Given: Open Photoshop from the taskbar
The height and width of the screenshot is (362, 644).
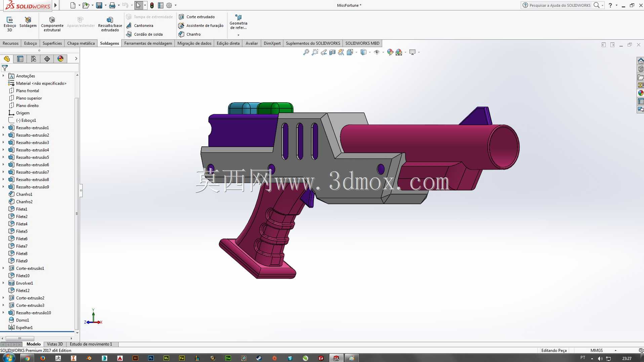Looking at the screenshot, I should (151, 358).
